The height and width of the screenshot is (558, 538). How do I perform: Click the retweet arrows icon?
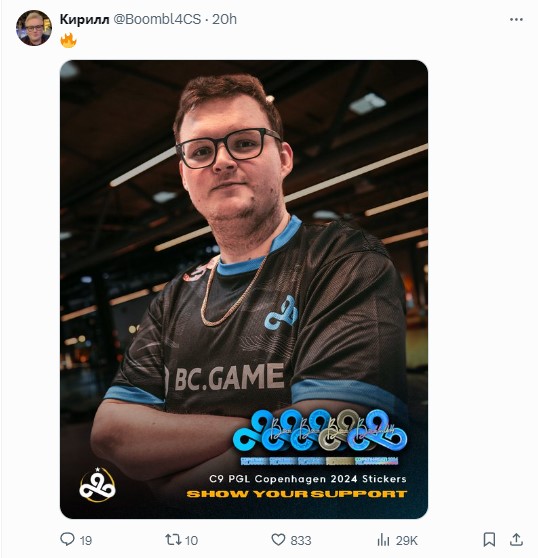pyautogui.click(x=173, y=539)
